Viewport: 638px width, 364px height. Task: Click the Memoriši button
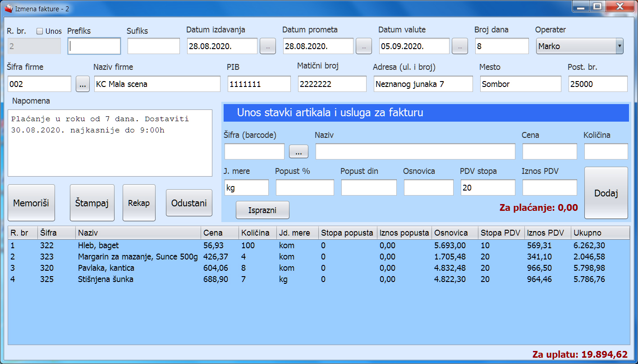pos(31,203)
